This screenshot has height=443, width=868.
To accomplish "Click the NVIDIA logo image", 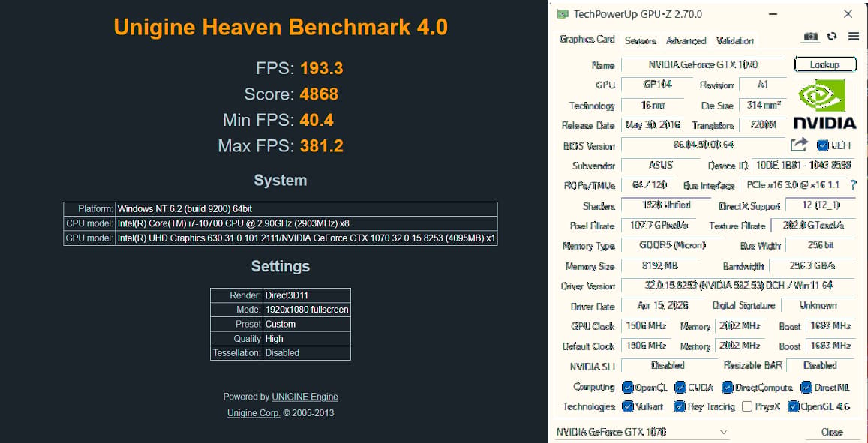I will (824, 104).
